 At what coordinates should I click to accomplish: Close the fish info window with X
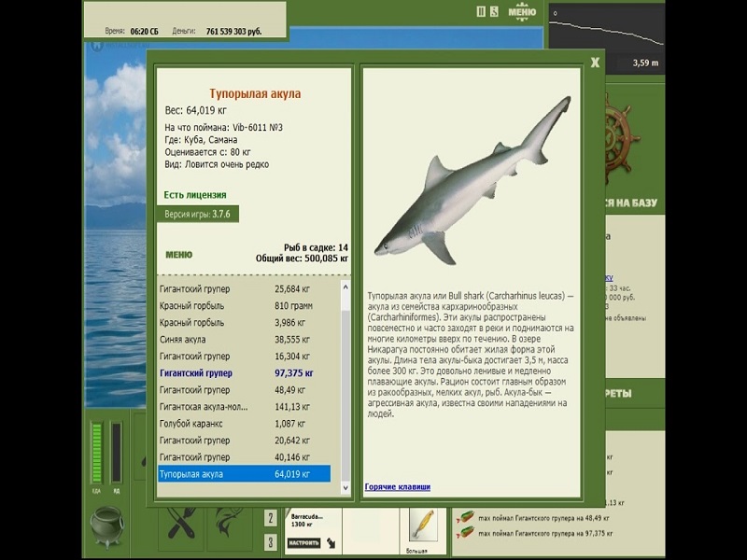(595, 63)
